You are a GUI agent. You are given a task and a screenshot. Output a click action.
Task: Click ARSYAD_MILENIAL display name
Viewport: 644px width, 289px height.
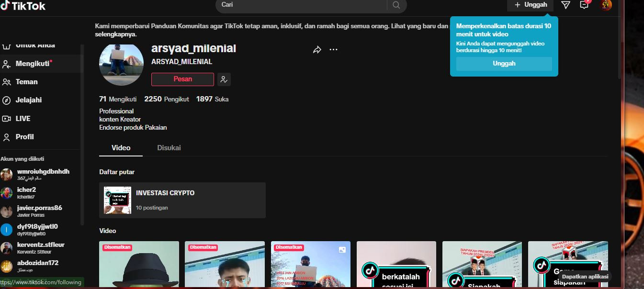(181, 62)
